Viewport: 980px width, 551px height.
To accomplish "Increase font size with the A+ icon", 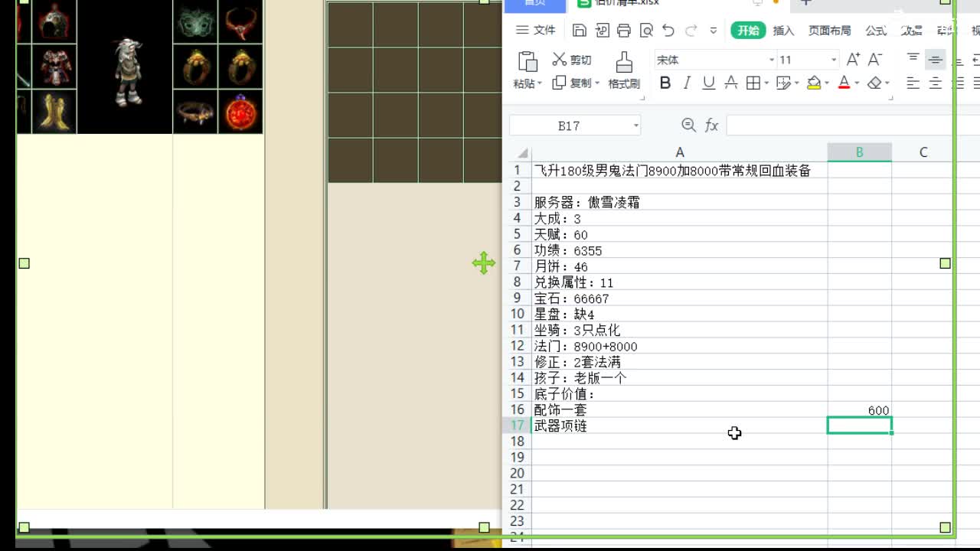I will [x=853, y=60].
